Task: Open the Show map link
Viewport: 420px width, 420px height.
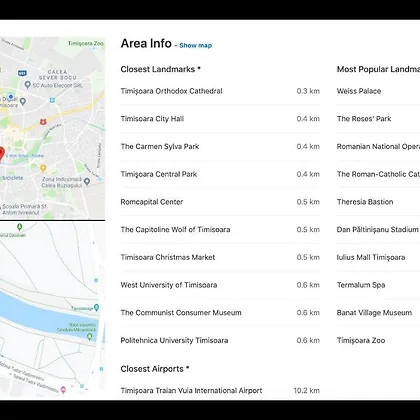Action: pyautogui.click(x=196, y=46)
